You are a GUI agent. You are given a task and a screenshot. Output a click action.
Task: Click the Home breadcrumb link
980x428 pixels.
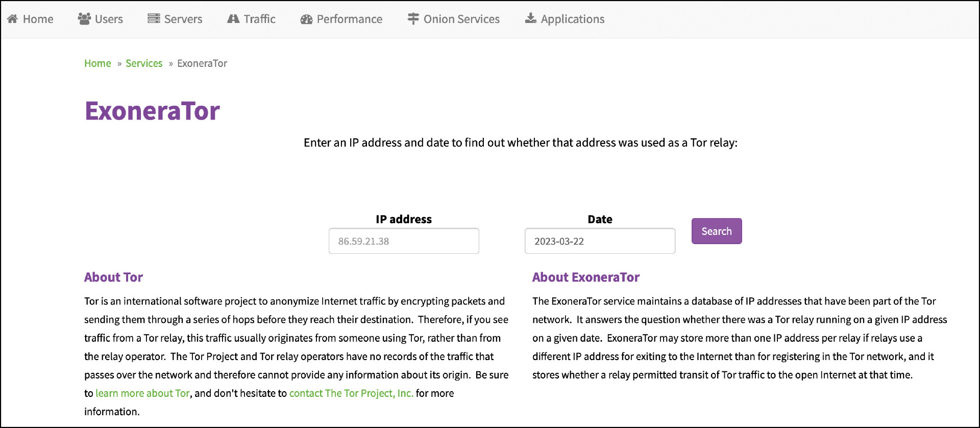(x=97, y=63)
